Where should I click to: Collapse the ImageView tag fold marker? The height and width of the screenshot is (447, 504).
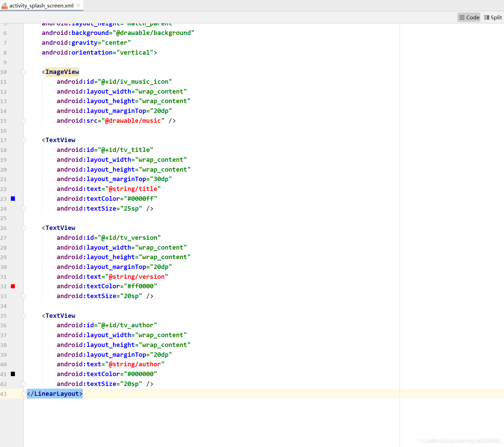click(24, 72)
